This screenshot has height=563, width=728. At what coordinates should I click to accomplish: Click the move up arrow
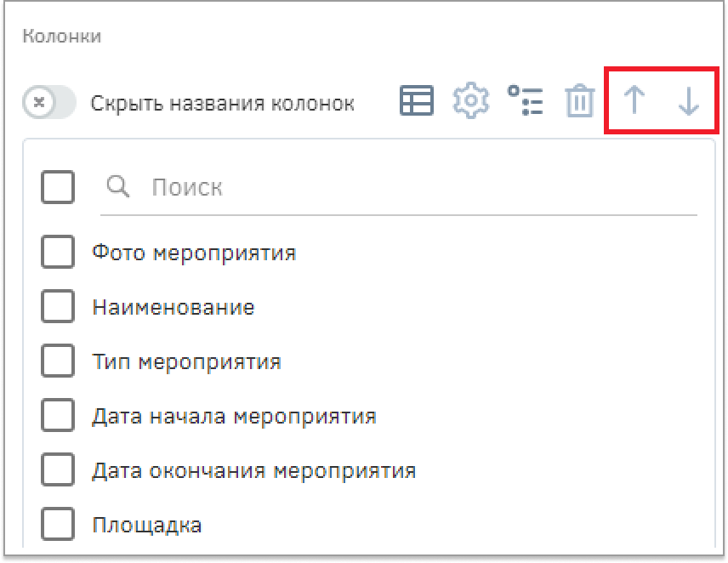tap(634, 100)
